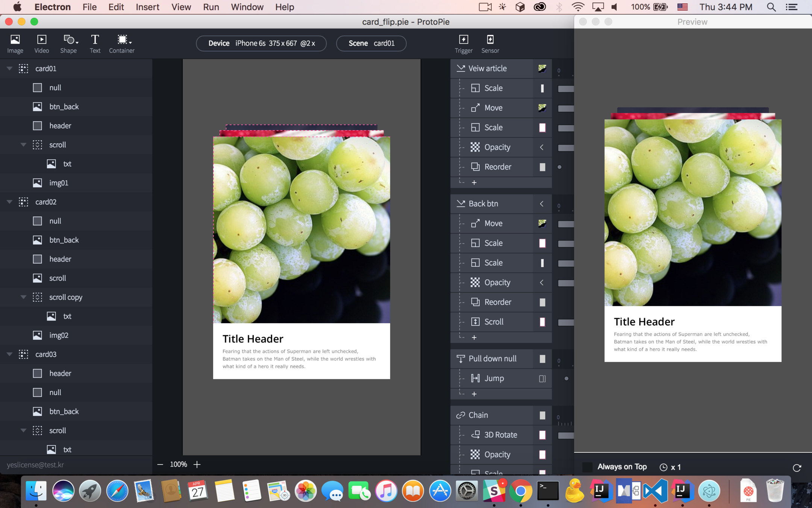The image size is (812, 508).
Task: Open the Insert menu
Action: tap(147, 7)
